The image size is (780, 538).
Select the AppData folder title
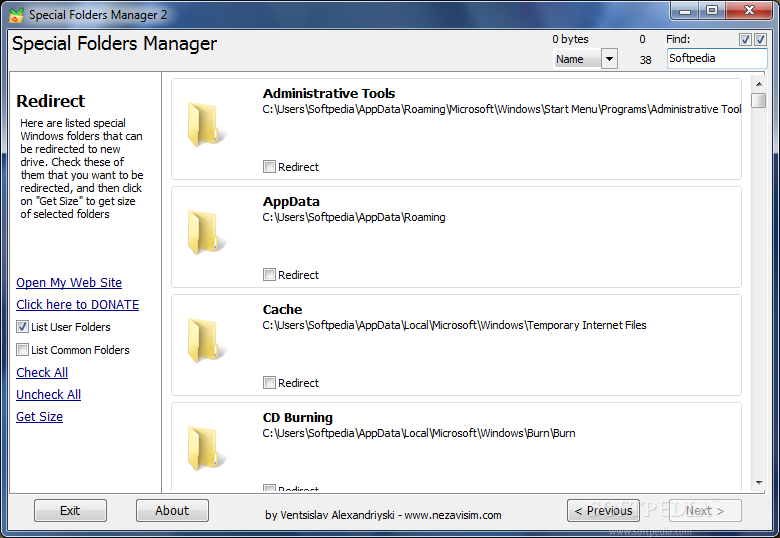point(291,201)
